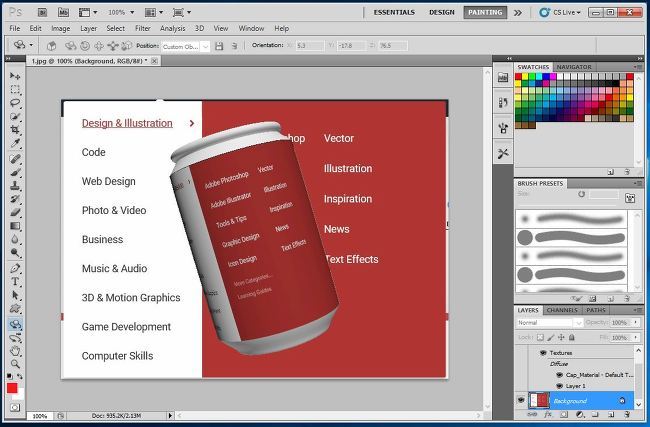Toggle the Brush panel button in Brush Presets
The image size is (650, 427).
(x=630, y=198)
